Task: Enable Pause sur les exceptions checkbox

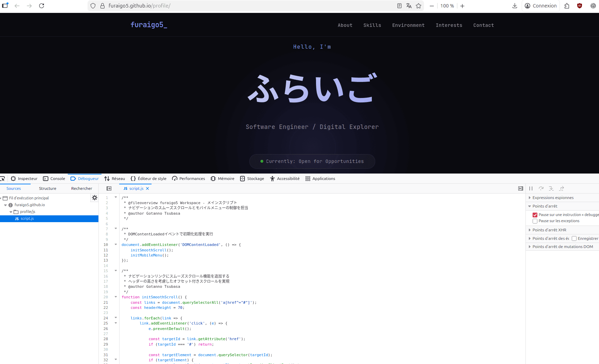Action: tap(535, 221)
